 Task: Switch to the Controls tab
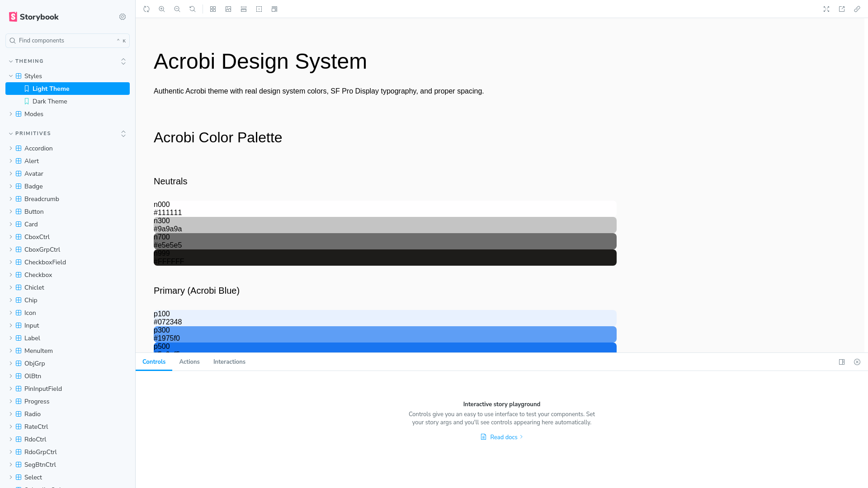(154, 362)
